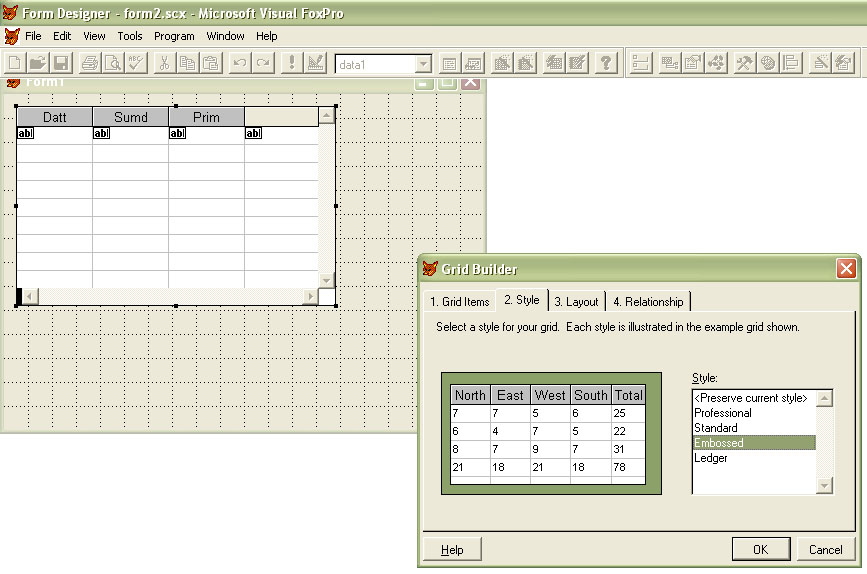Click Style list scroll up arrow
Image resolution: width=867 pixels, height=574 pixels.
(824, 398)
